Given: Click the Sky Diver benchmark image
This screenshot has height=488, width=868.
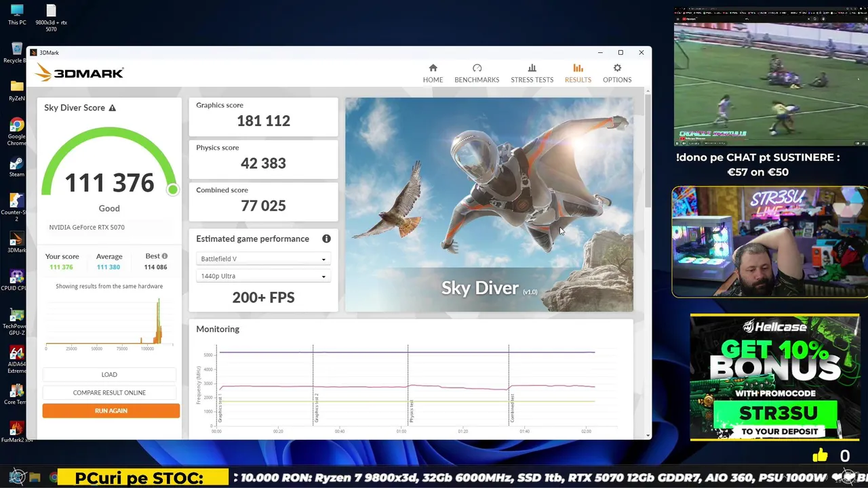Looking at the screenshot, I should pyautogui.click(x=489, y=205).
